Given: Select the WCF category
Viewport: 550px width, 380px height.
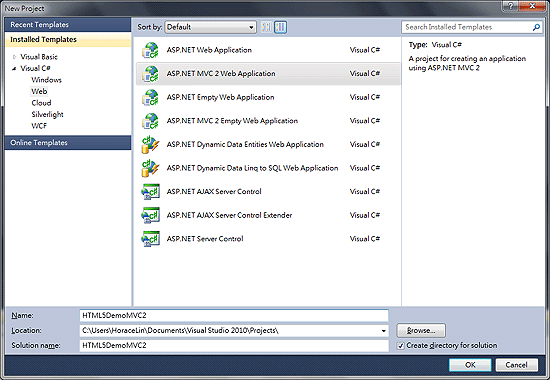Looking at the screenshot, I should coord(39,126).
